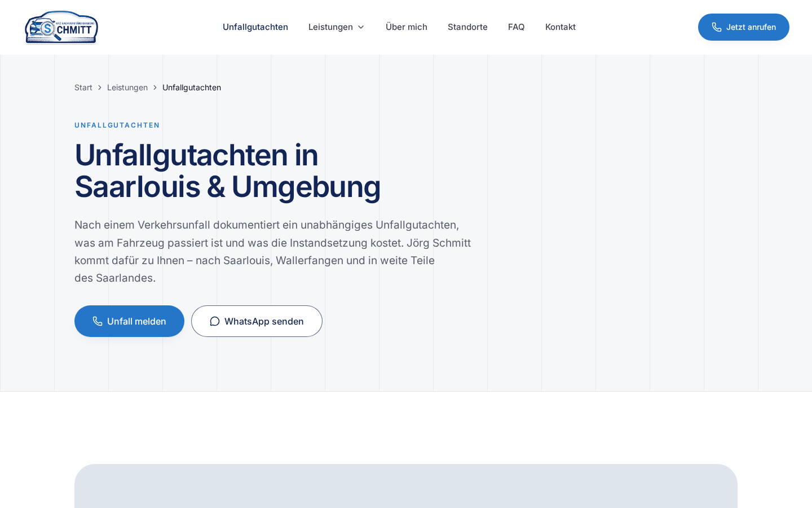Open the Standorte navigation link
This screenshot has width=812, height=508.
467,27
